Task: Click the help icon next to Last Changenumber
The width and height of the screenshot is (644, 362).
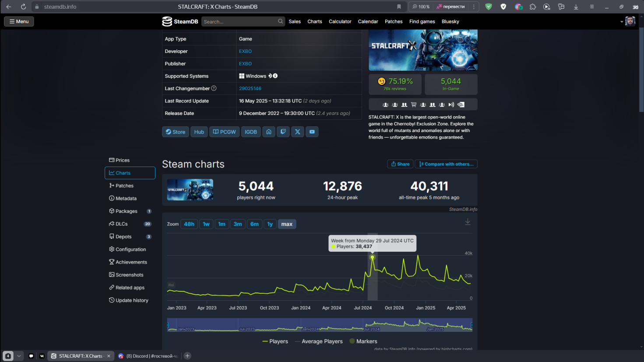Action: [214, 88]
